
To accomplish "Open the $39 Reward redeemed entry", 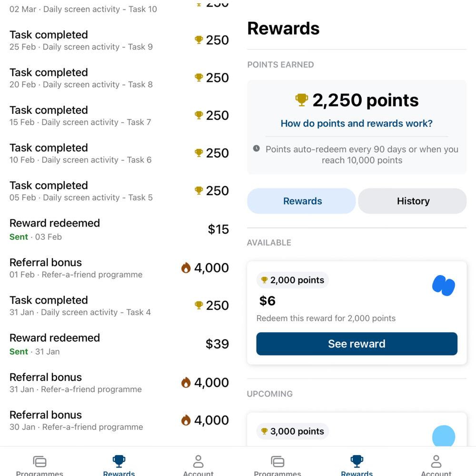I will tap(119, 344).
